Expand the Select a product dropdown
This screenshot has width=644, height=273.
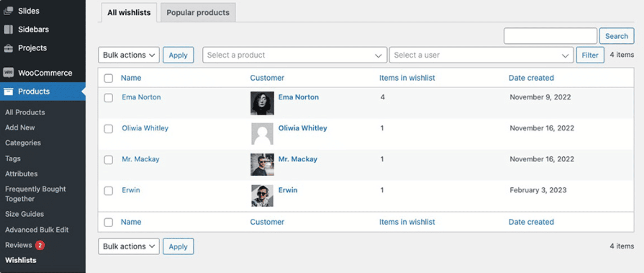pos(295,55)
